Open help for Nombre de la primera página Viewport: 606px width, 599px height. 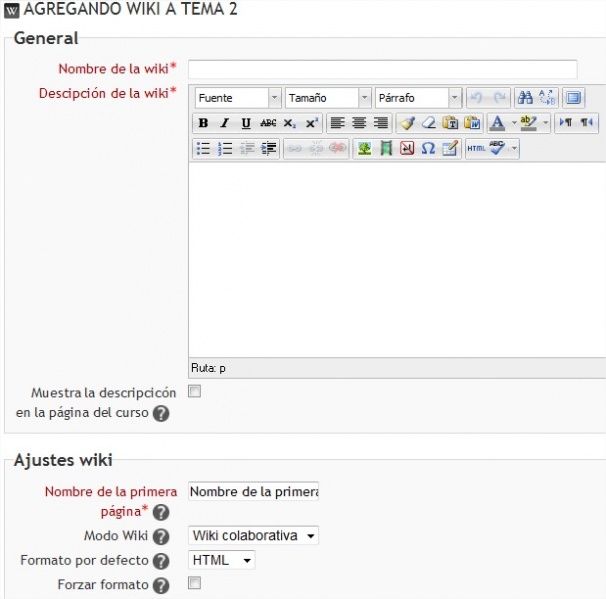point(161,512)
